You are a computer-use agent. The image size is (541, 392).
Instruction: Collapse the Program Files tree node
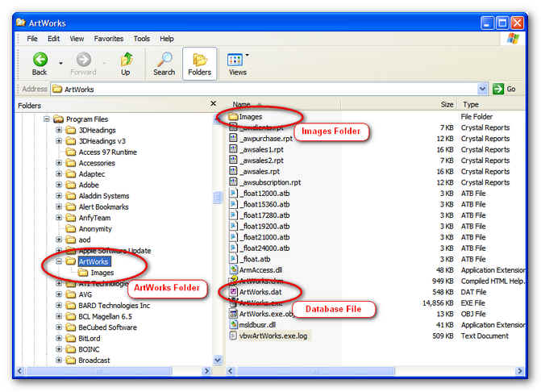point(47,119)
